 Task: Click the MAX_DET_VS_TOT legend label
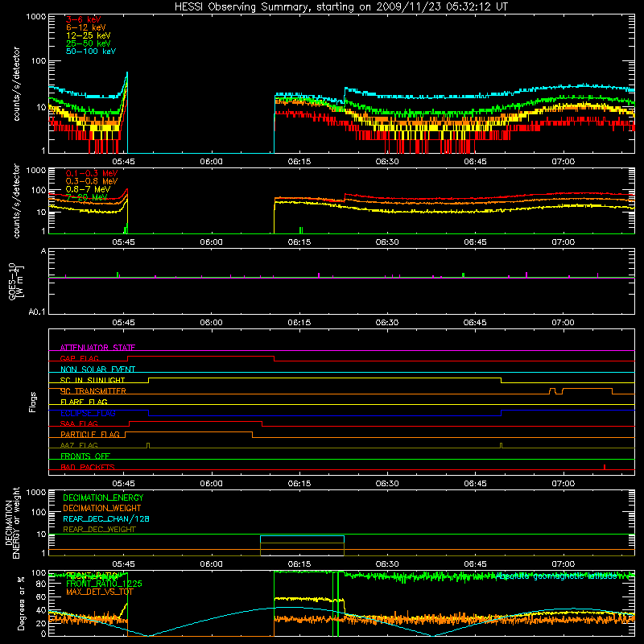tap(100, 592)
